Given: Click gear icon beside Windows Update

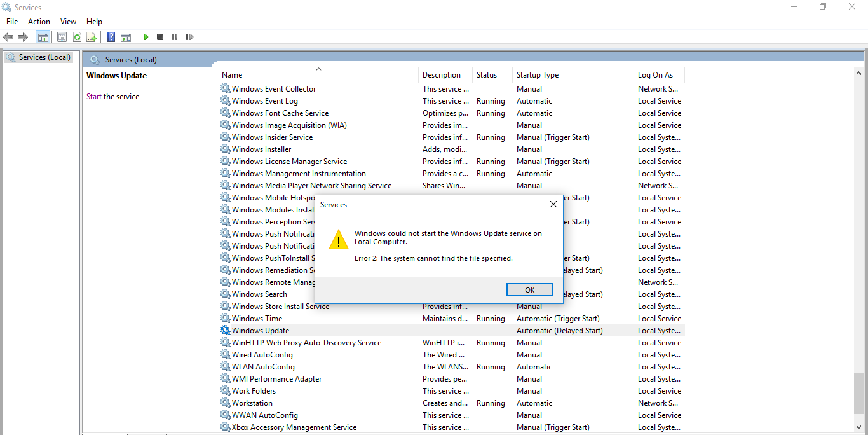Looking at the screenshot, I should (x=226, y=331).
